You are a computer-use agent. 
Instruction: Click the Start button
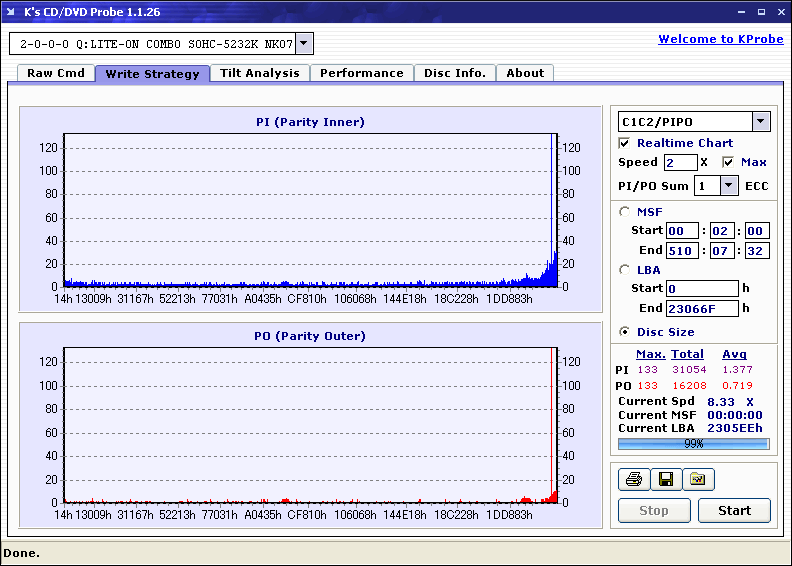pos(734,510)
